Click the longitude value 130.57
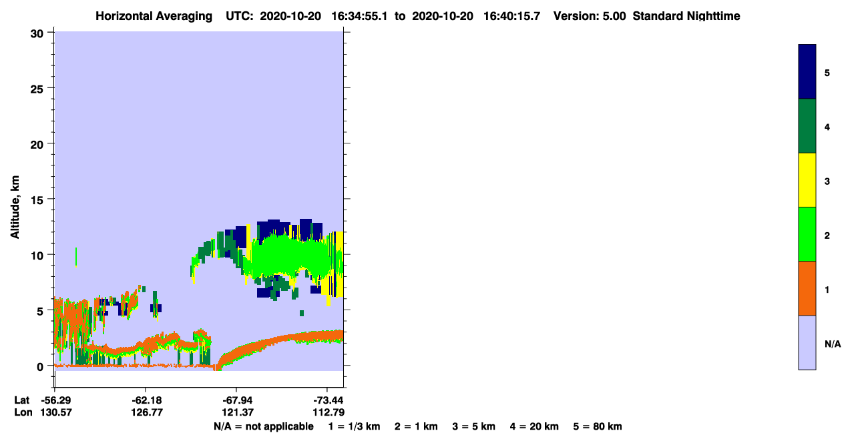868x445 pixels. pos(55,412)
